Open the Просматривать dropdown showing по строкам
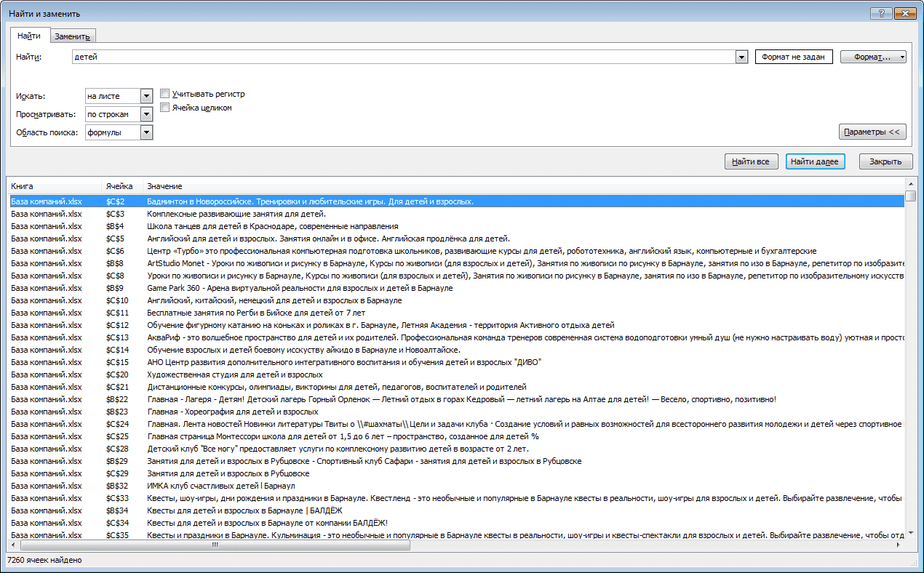The height and width of the screenshot is (573, 924). [x=119, y=114]
